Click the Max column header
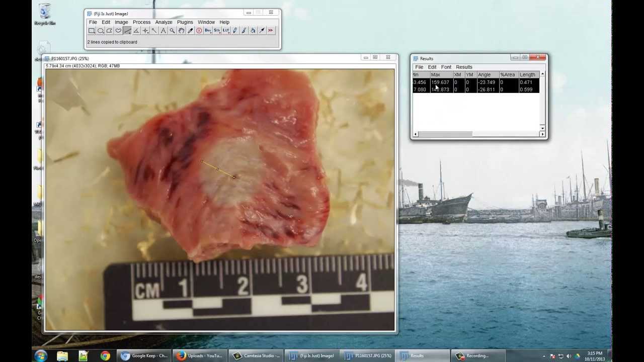644x362 pixels. (x=441, y=75)
